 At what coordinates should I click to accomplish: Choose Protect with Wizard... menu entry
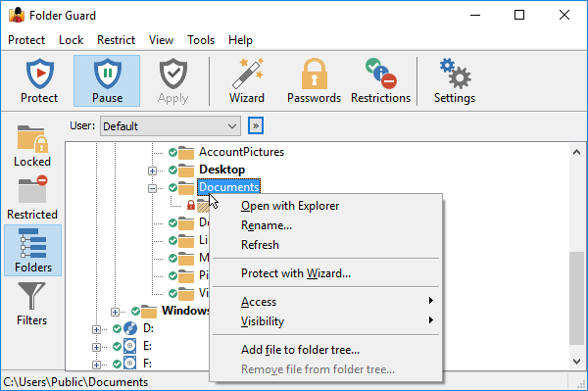(325, 273)
